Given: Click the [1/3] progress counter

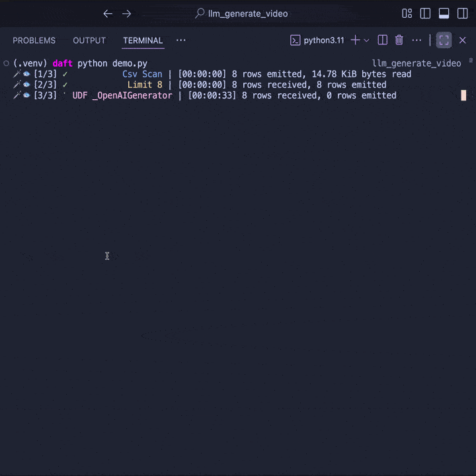Looking at the screenshot, I should tap(45, 74).
